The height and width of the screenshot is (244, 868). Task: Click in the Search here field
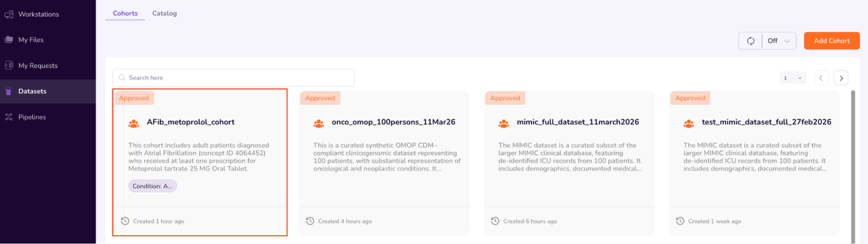pyautogui.click(x=239, y=78)
